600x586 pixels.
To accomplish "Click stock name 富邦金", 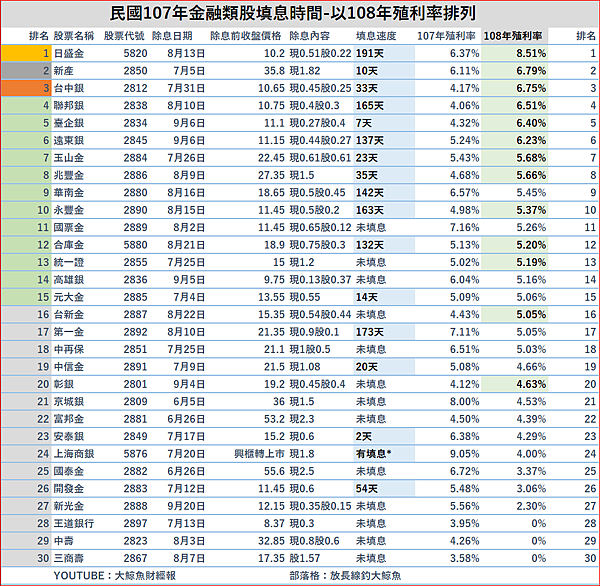I will pos(68,419).
